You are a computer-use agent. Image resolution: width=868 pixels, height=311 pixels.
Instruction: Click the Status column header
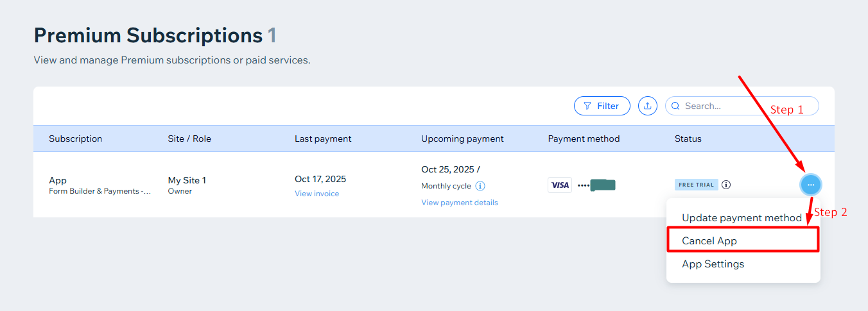click(688, 139)
